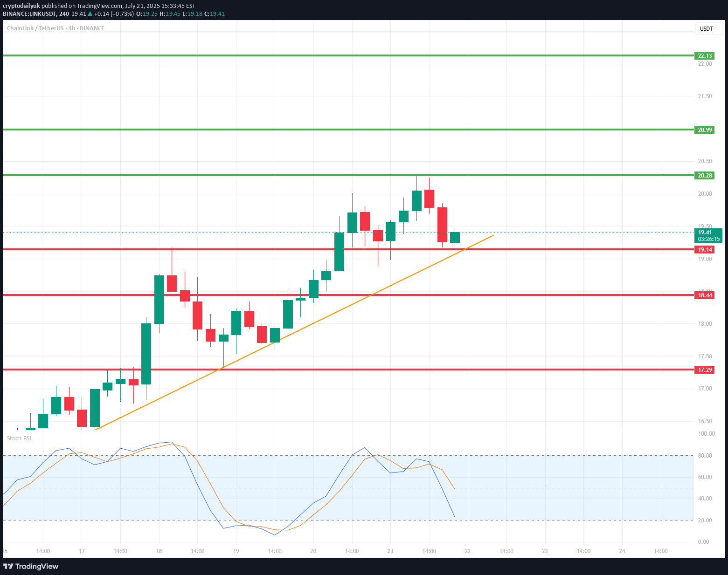Click the 19.41 current price label

(705, 233)
